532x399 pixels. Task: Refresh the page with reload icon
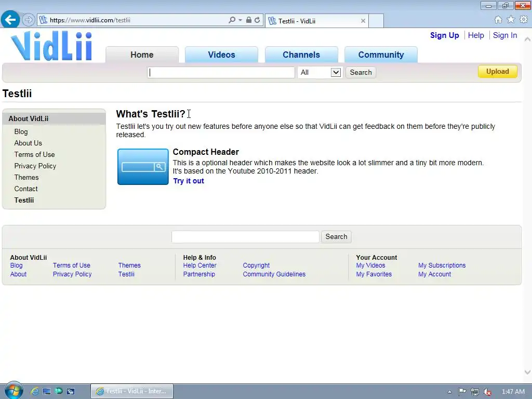pyautogui.click(x=257, y=20)
